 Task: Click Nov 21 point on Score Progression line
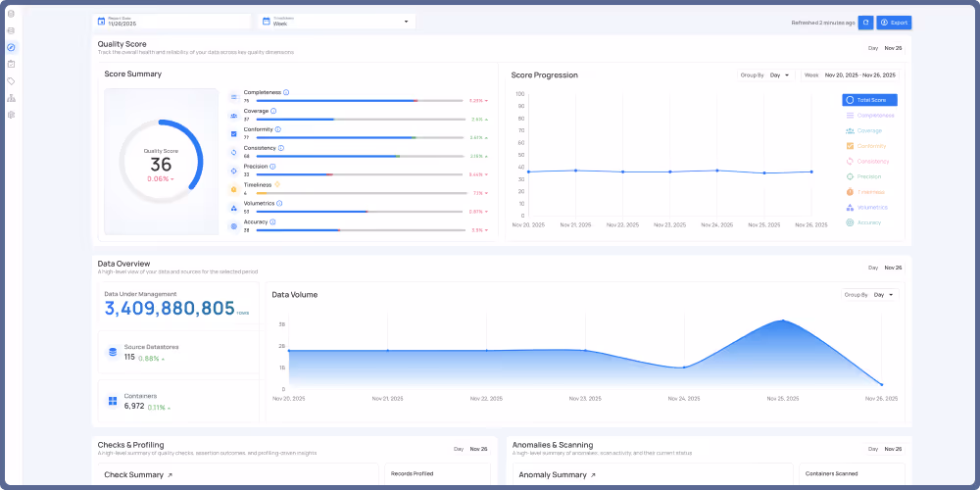(575, 170)
